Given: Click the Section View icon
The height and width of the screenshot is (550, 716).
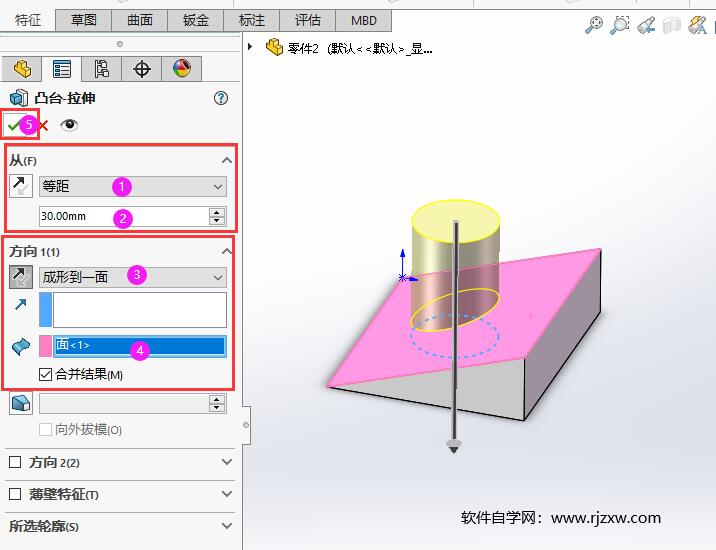Looking at the screenshot, I should coord(671,25).
